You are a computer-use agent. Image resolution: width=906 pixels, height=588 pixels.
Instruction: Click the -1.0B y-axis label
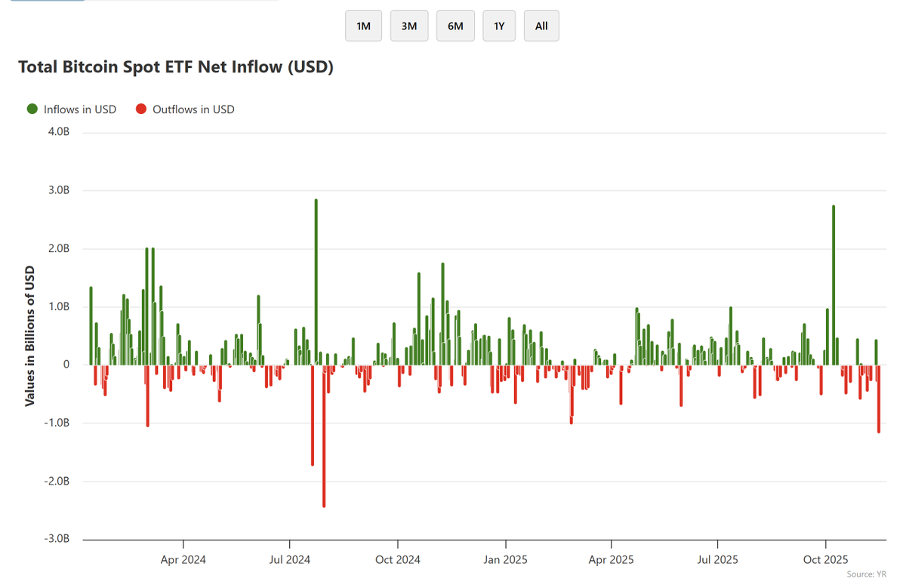click(x=57, y=423)
